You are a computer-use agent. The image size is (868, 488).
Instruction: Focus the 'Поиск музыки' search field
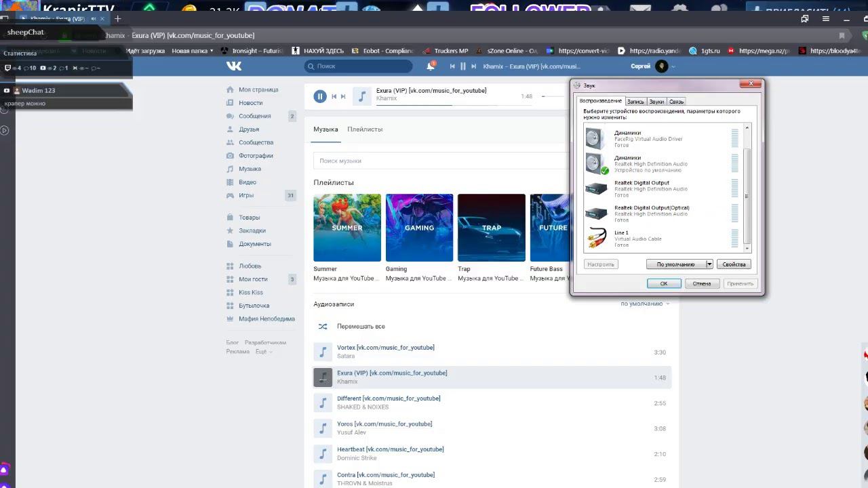(x=441, y=161)
